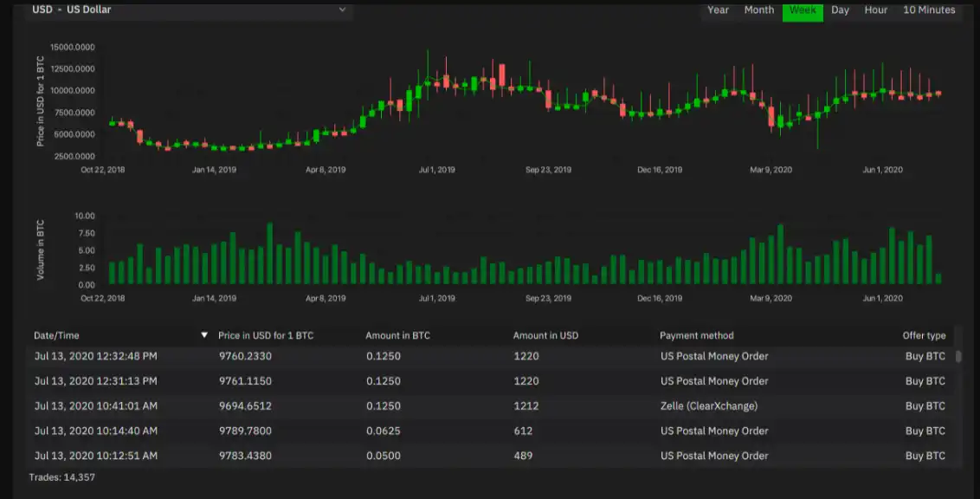The height and width of the screenshot is (499, 980).
Task: Select the Day interval tab
Action: [840, 10]
